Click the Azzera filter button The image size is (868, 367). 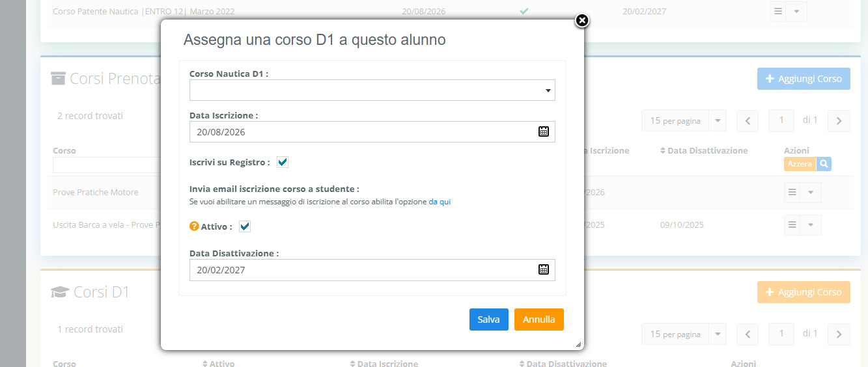[x=800, y=164]
